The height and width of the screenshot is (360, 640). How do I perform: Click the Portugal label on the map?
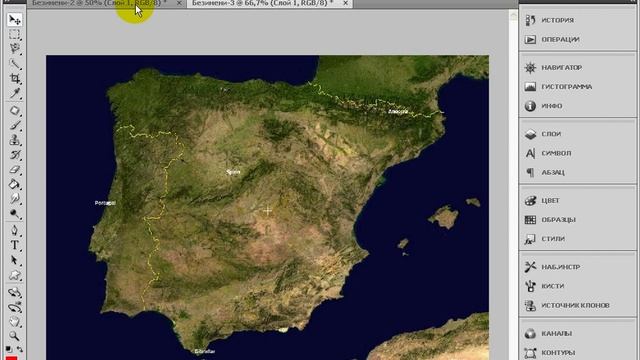(x=105, y=203)
